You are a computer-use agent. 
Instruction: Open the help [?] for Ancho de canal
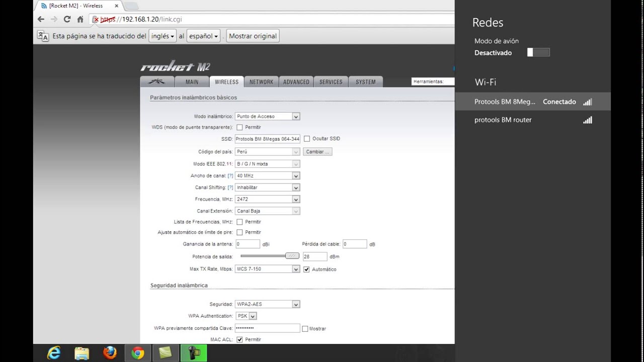[x=230, y=175]
